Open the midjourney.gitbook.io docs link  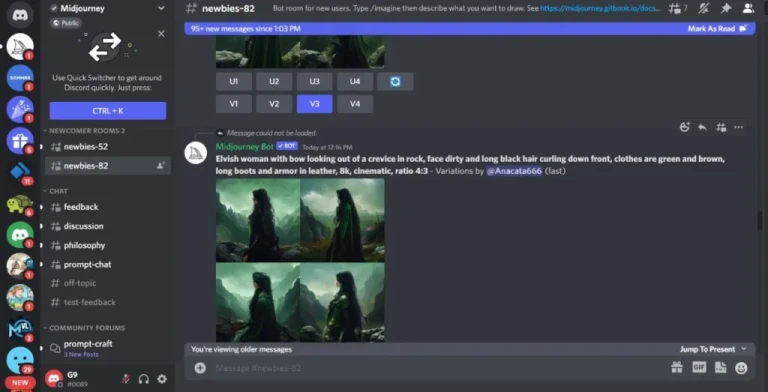600,8
